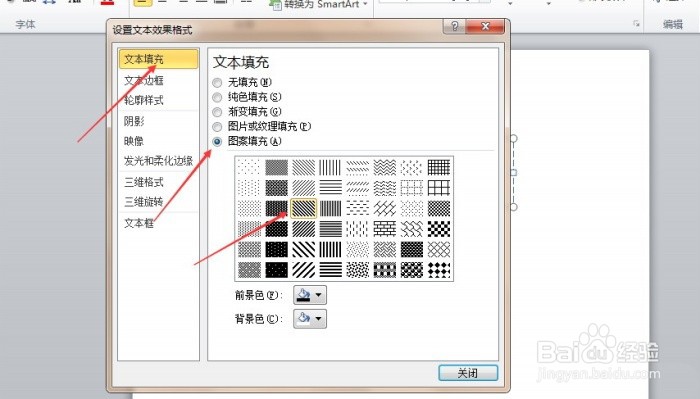This screenshot has height=399, width=700.
Task: Select the 70% dark pattern swatch
Action: coord(276,208)
